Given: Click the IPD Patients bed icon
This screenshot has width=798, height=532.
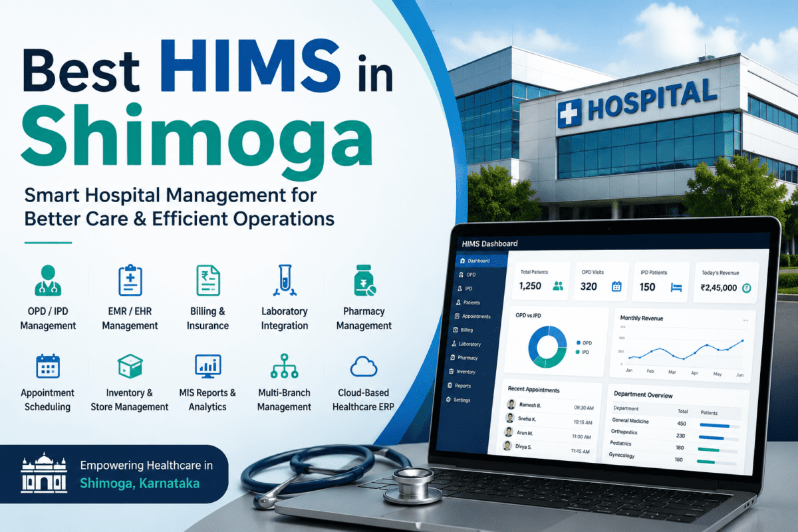Looking at the screenshot, I should (676, 287).
